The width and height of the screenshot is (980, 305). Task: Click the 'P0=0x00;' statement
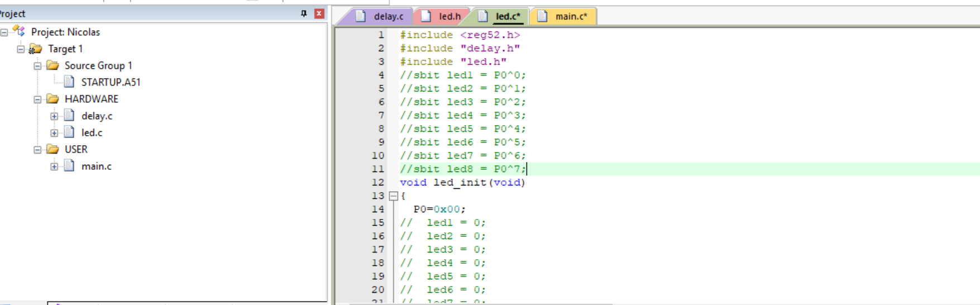coord(439,209)
